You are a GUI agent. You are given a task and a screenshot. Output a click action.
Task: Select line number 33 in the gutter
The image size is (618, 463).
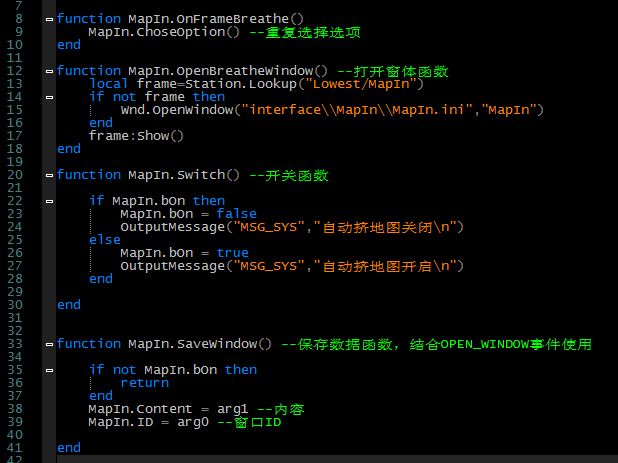15,344
